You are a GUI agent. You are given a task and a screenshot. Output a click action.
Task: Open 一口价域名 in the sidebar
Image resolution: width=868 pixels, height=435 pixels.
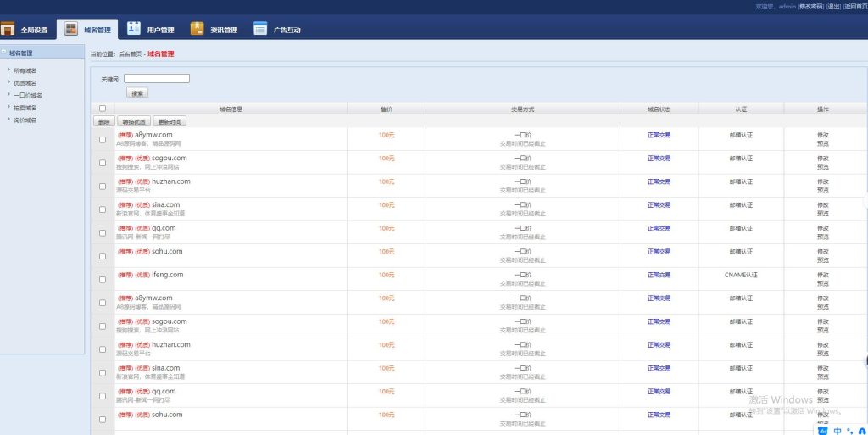(x=28, y=95)
